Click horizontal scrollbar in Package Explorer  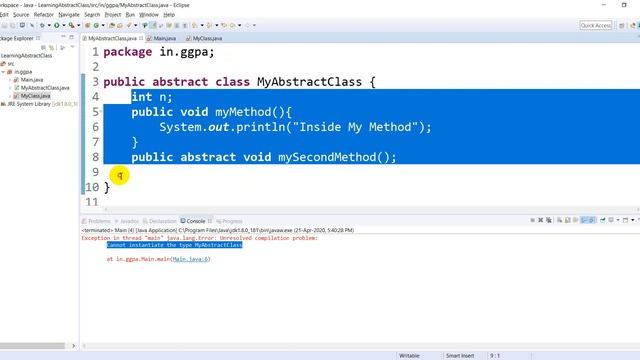point(32,346)
